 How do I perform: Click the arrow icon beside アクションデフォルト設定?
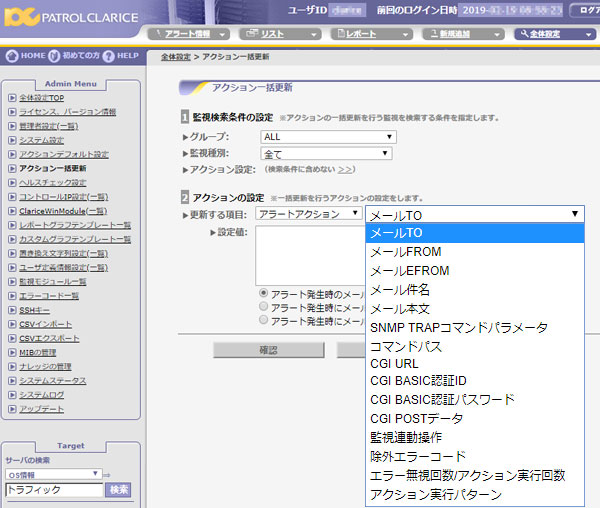12,155
